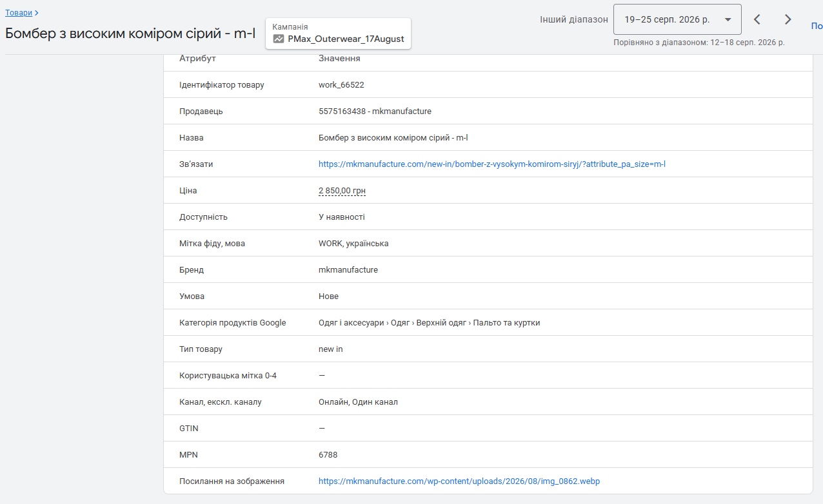This screenshot has height=504, width=823.
Task: Expand the dropdown arrow in date picker
Action: tap(728, 19)
